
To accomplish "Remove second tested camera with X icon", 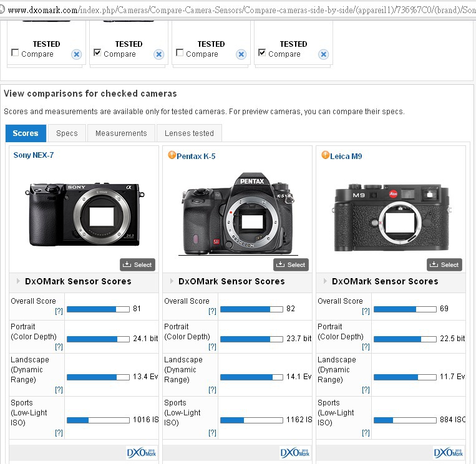I will (158, 54).
